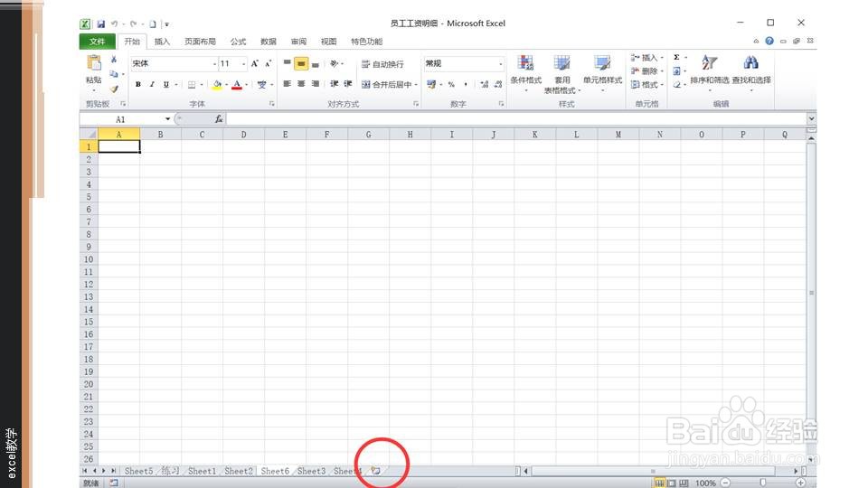Click the formula bar input field
Viewport: 868px width, 488px height.
516,119
